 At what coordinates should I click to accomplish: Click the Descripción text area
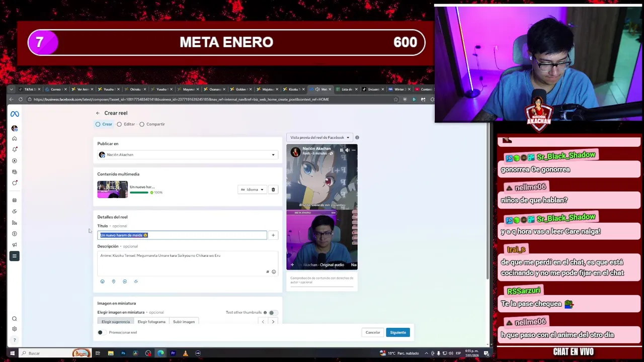coord(188,263)
